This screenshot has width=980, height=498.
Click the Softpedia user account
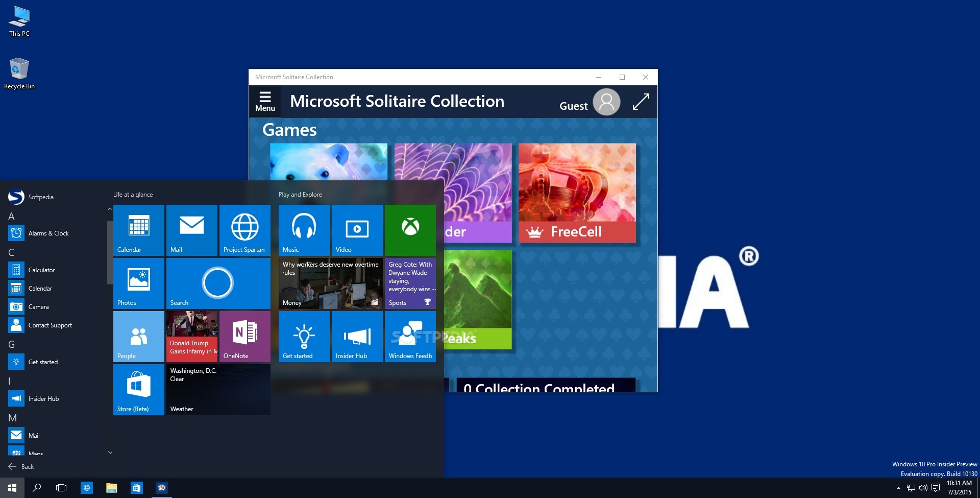(31, 197)
